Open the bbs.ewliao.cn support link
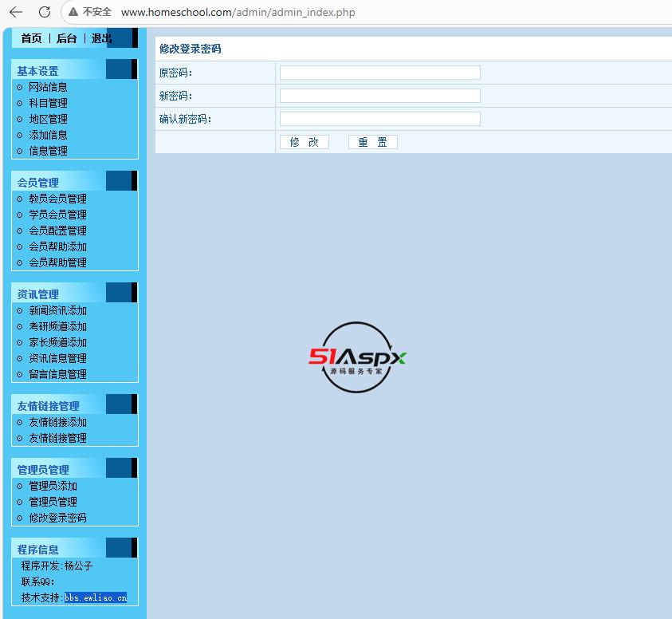The height and width of the screenshot is (619, 672). click(96, 597)
